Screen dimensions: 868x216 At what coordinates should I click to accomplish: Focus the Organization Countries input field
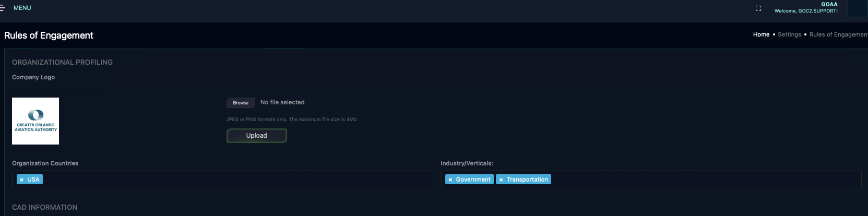coord(235,179)
